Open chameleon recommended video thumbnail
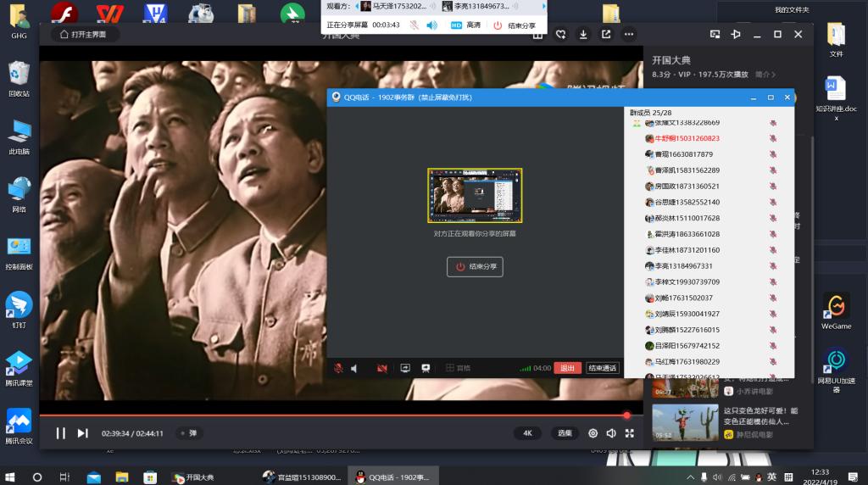The width and height of the screenshot is (868, 485). click(x=685, y=422)
